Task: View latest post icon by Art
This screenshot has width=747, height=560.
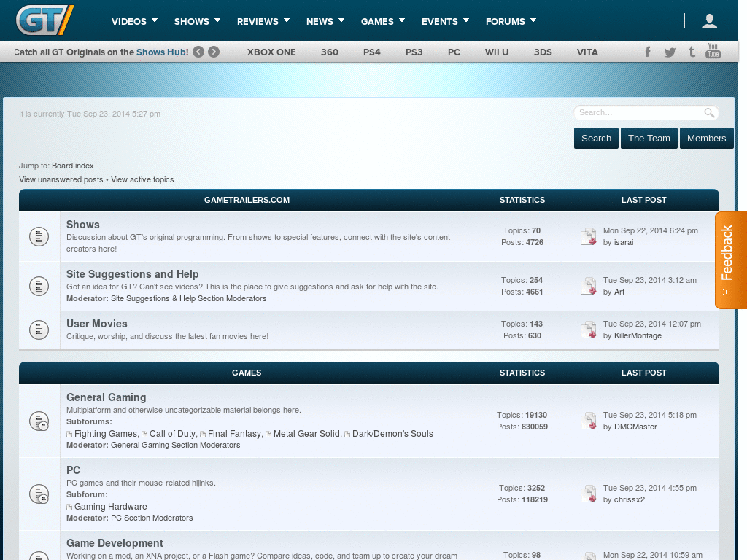Action: coord(589,286)
